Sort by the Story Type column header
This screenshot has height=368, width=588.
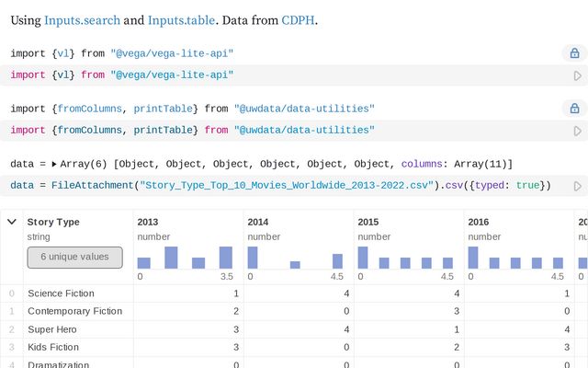tap(53, 222)
